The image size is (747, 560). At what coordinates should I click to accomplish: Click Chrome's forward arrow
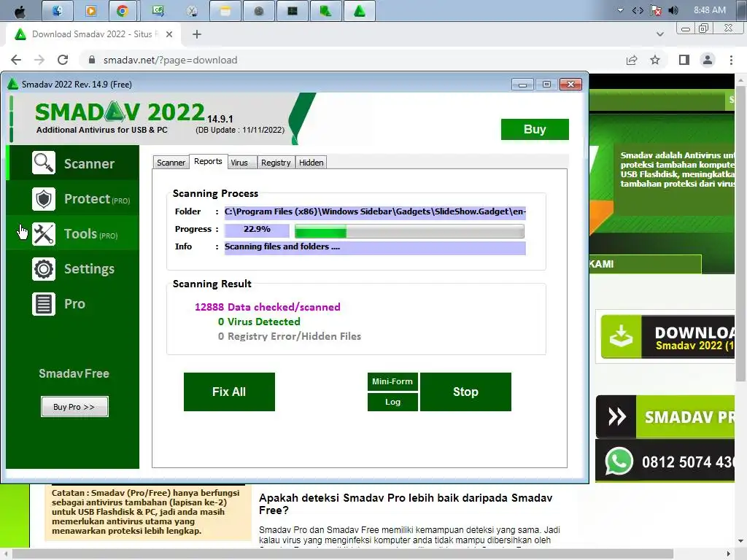coord(39,60)
